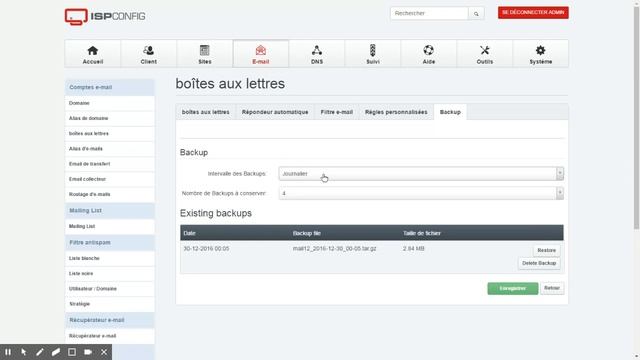The height and width of the screenshot is (360, 640).
Task: Pause the screen recording
Action: [8, 352]
